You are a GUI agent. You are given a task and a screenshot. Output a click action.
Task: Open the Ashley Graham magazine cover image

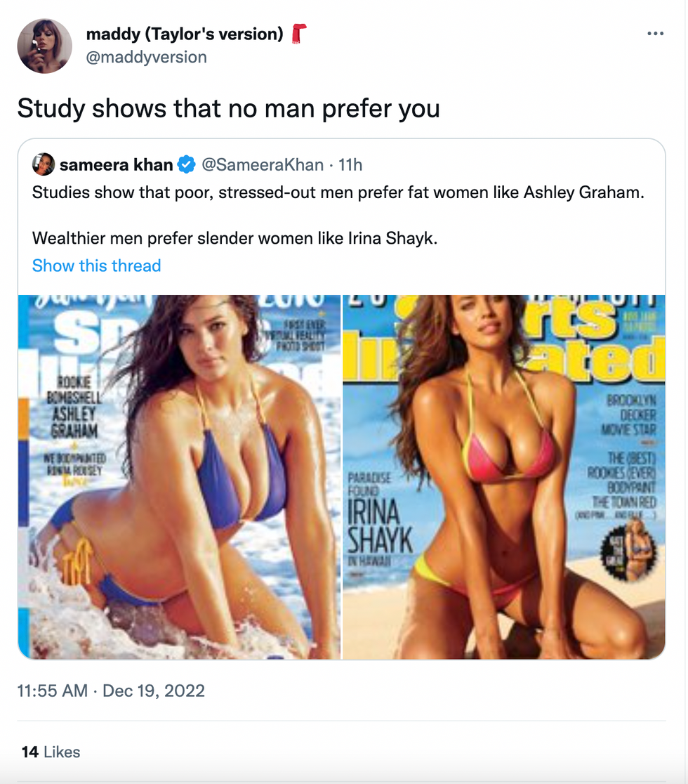(179, 477)
